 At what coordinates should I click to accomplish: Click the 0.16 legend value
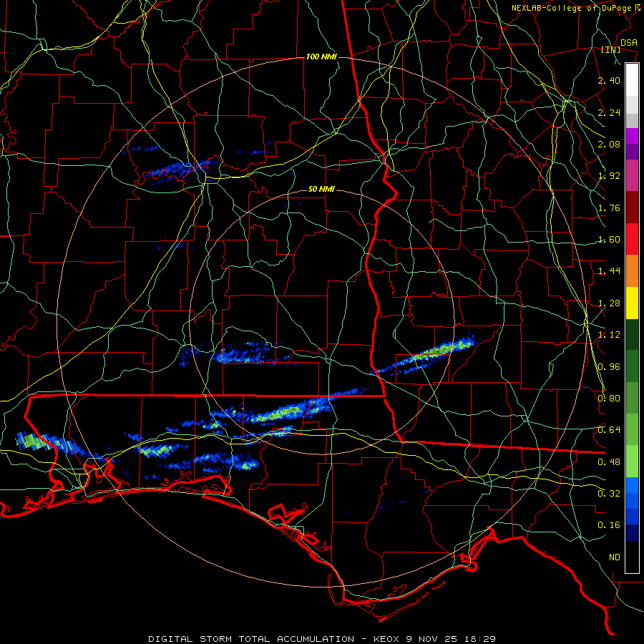click(x=609, y=525)
